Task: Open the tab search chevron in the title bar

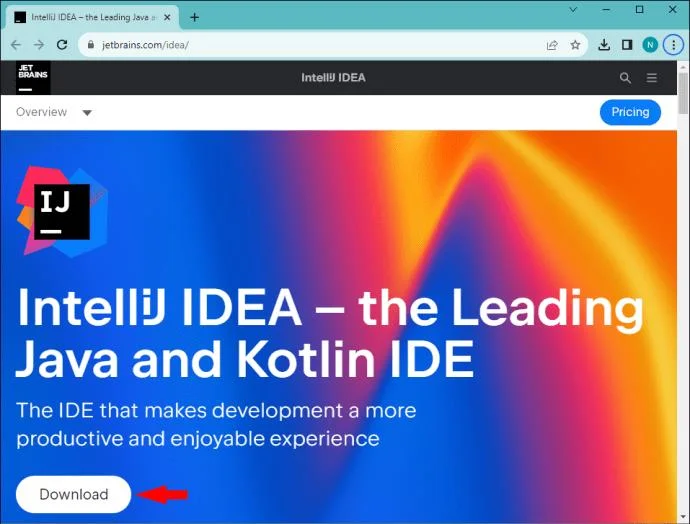Action: point(573,9)
